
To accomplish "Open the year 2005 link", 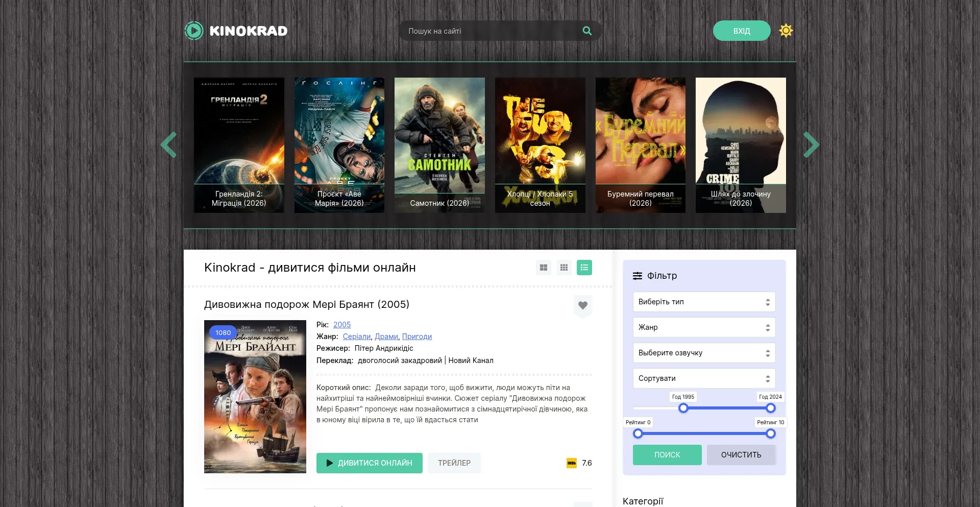I will 342,325.
